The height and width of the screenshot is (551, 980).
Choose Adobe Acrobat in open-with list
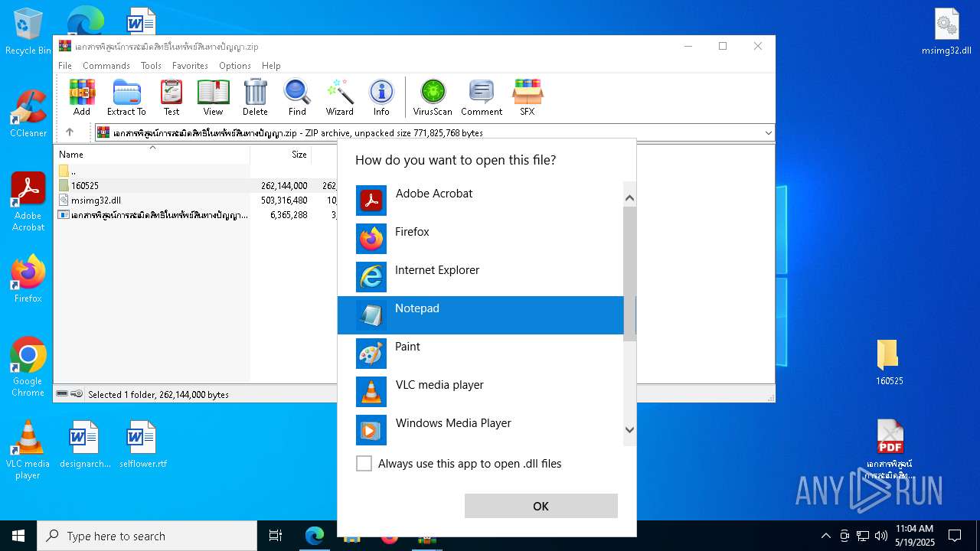(x=481, y=201)
